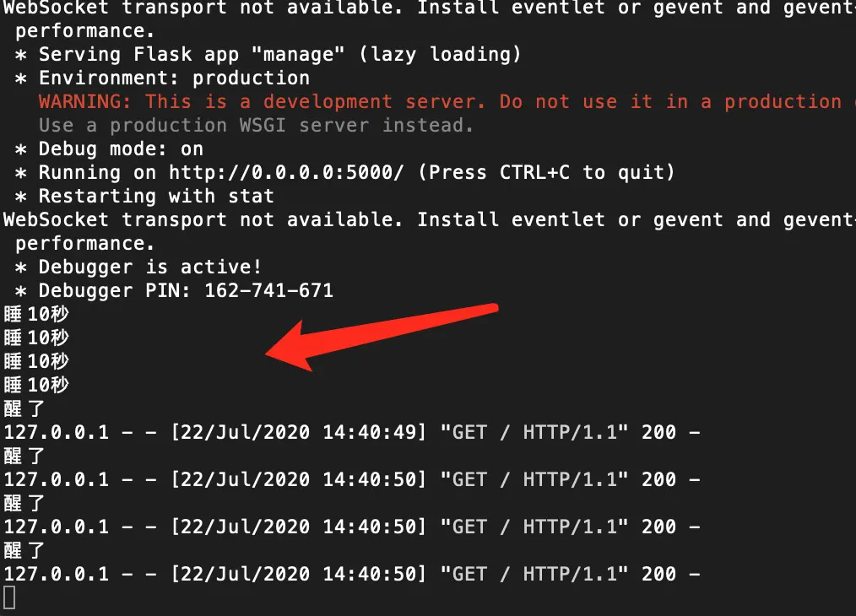Click the final GET request log line
Image resolution: width=856 pixels, height=616 pixels.
[x=352, y=574]
